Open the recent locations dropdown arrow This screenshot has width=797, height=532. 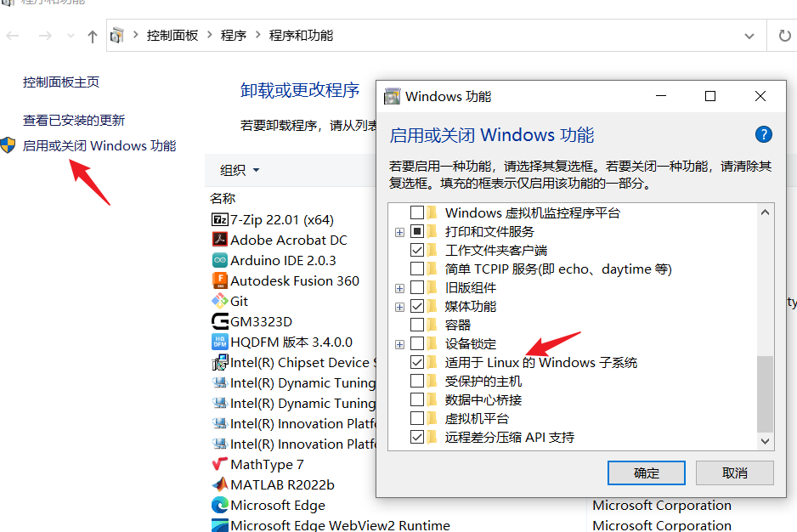point(71,36)
